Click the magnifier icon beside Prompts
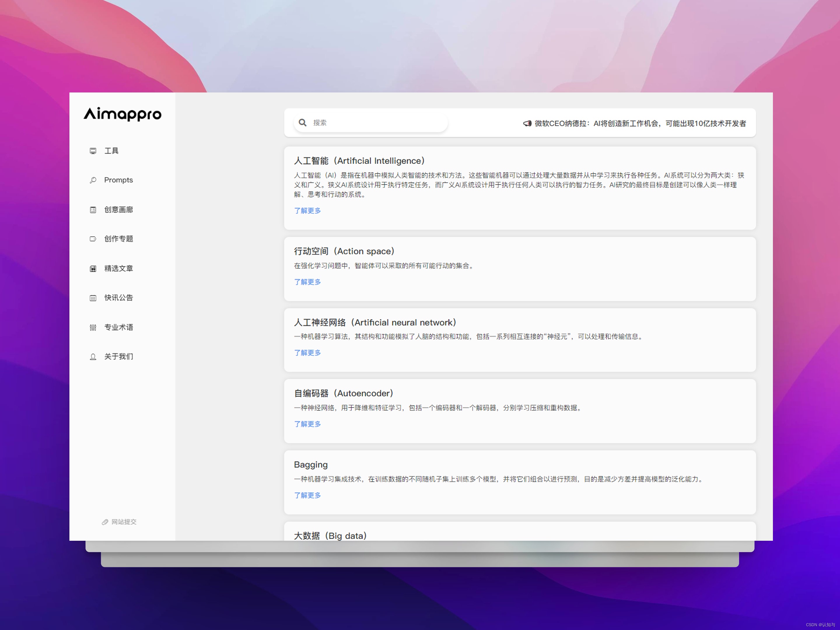840x630 pixels. click(93, 180)
